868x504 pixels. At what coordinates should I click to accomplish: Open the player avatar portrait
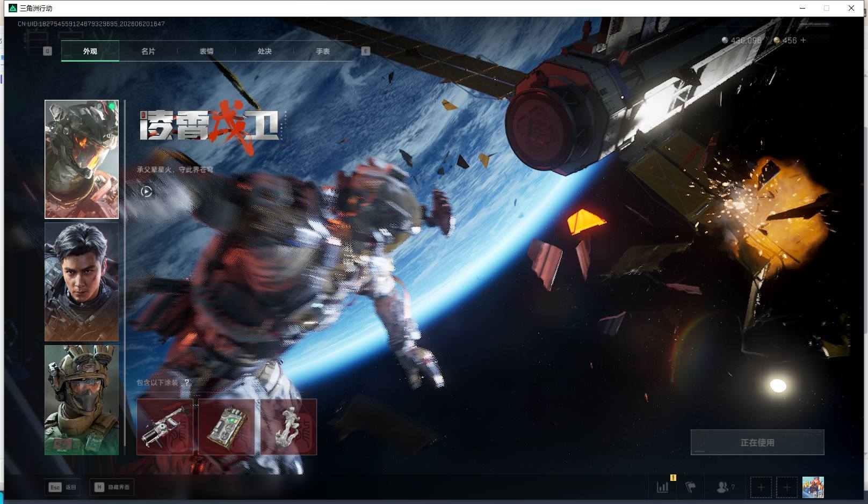click(813, 487)
